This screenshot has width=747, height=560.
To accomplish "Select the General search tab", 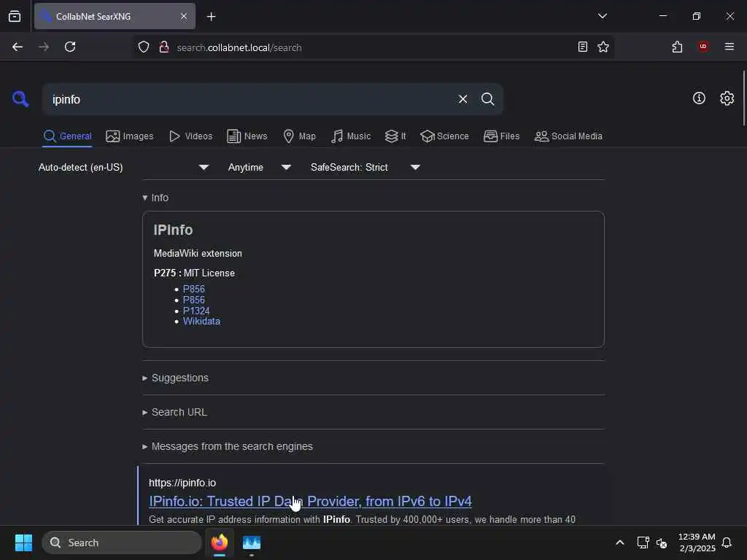I will pyautogui.click(x=67, y=136).
